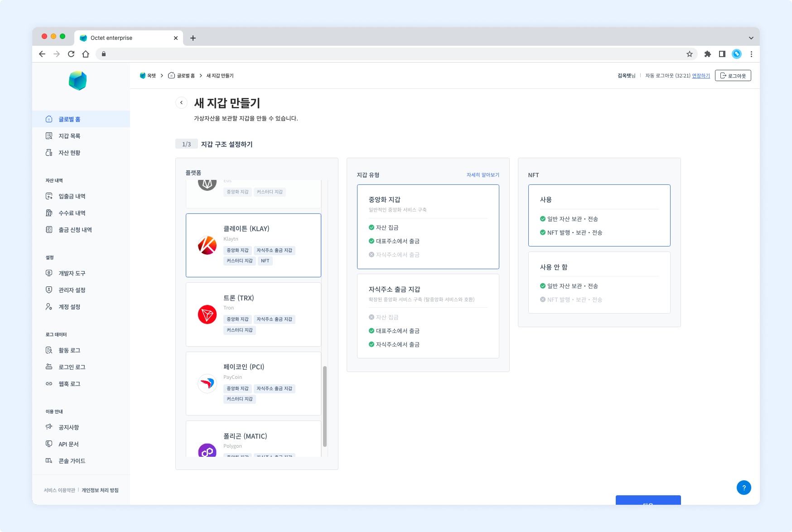Click the 관리자 설정 icon
Viewport: 792px width, 532px height.
click(49, 290)
